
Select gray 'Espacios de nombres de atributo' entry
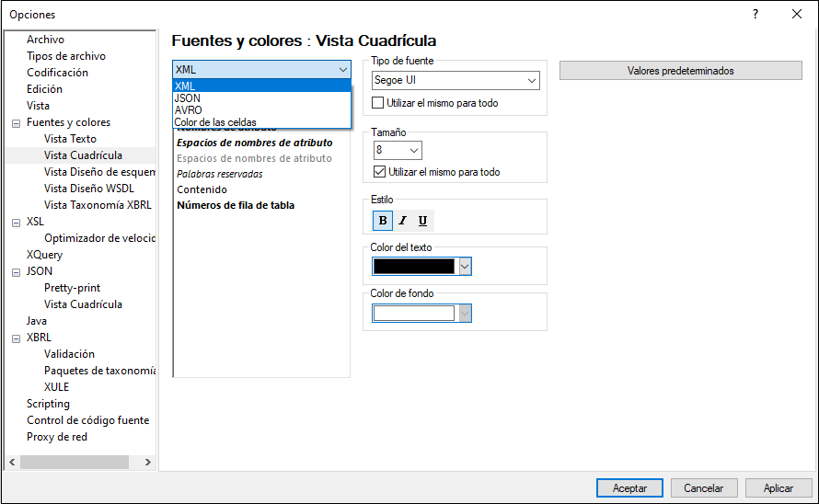[254, 158]
